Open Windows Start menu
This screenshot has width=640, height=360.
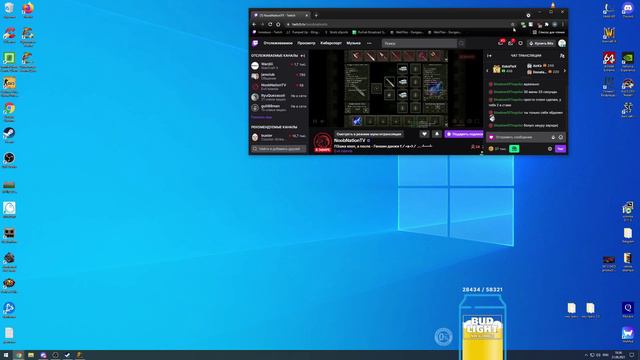tap(6, 355)
